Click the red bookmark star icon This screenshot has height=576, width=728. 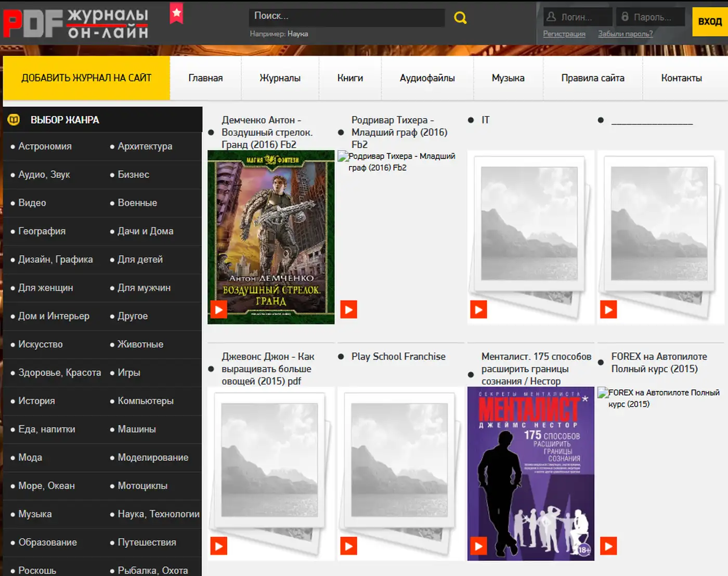click(x=177, y=14)
